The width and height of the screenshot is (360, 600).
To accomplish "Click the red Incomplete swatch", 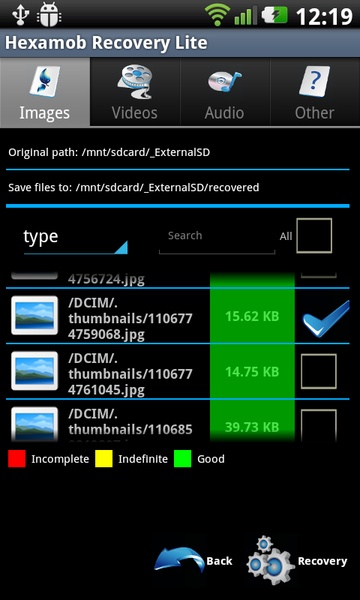I will tap(17, 459).
